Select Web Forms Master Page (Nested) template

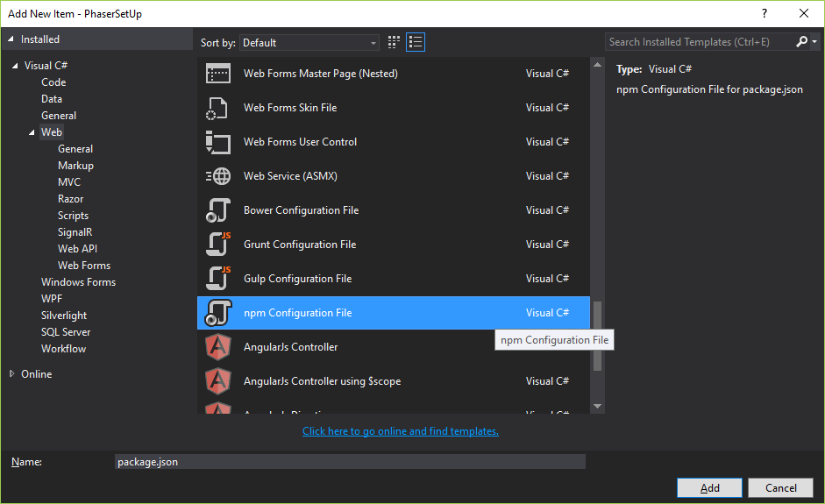tap(394, 74)
